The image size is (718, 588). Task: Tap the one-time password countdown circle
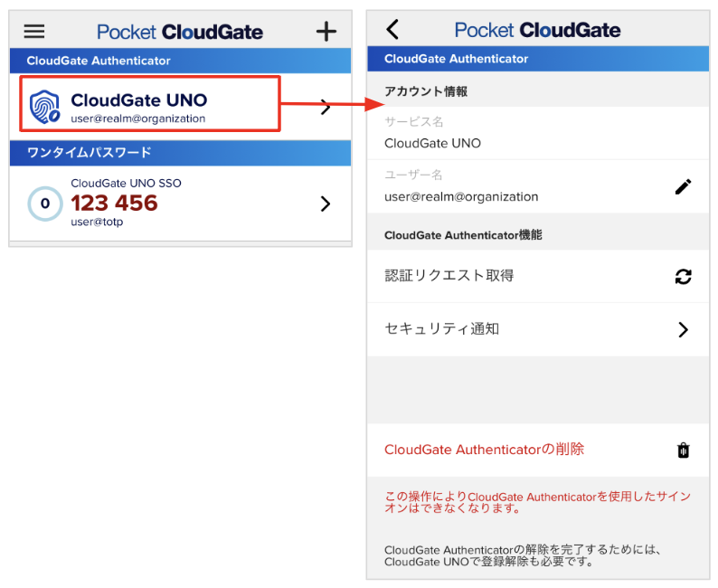pyautogui.click(x=45, y=204)
